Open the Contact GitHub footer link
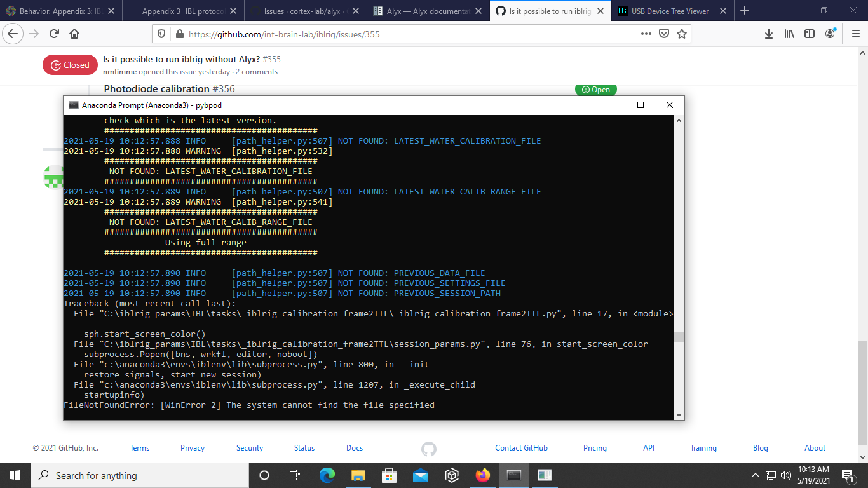The width and height of the screenshot is (868, 488). 521,448
